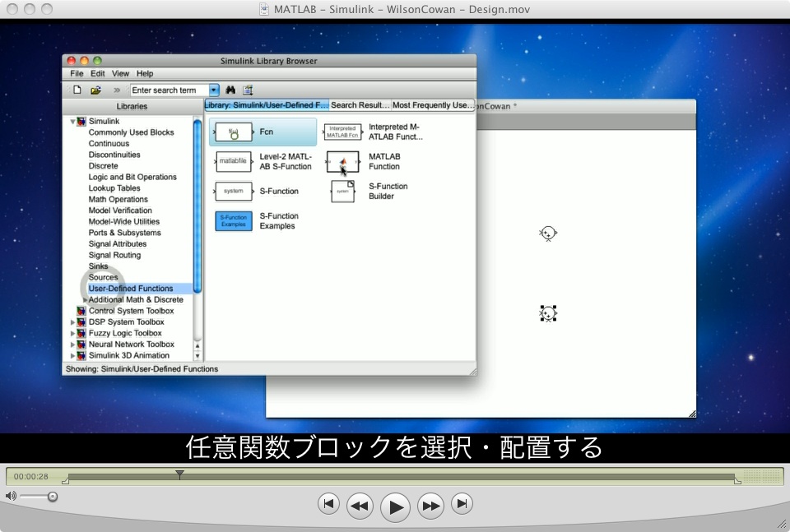Select the MATLAB Function block icon
The width and height of the screenshot is (790, 532).
[x=342, y=162]
